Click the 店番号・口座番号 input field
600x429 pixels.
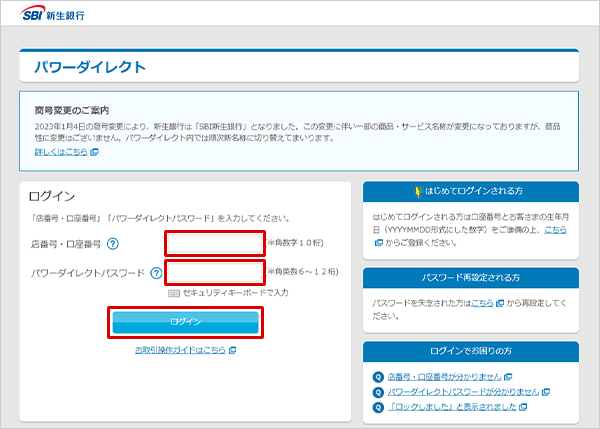point(215,243)
